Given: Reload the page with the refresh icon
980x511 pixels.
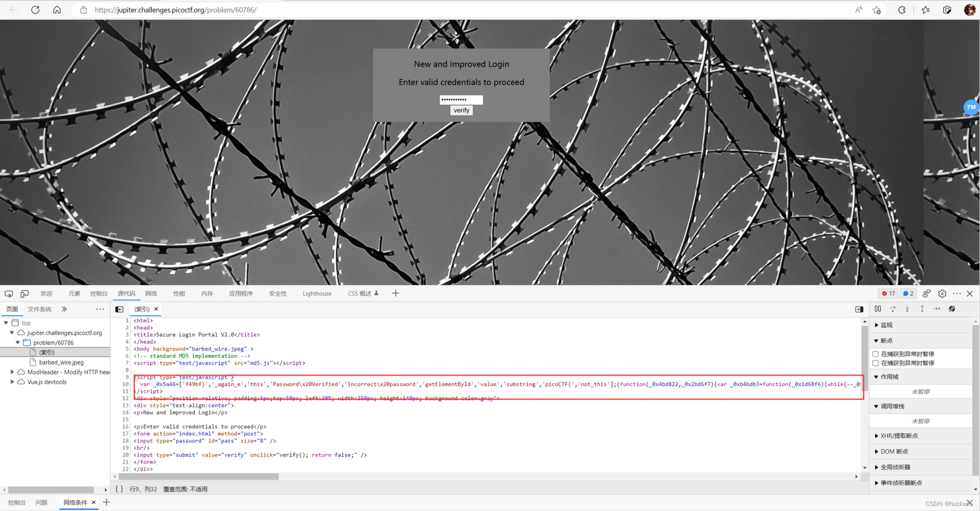Looking at the screenshot, I should coord(35,10).
